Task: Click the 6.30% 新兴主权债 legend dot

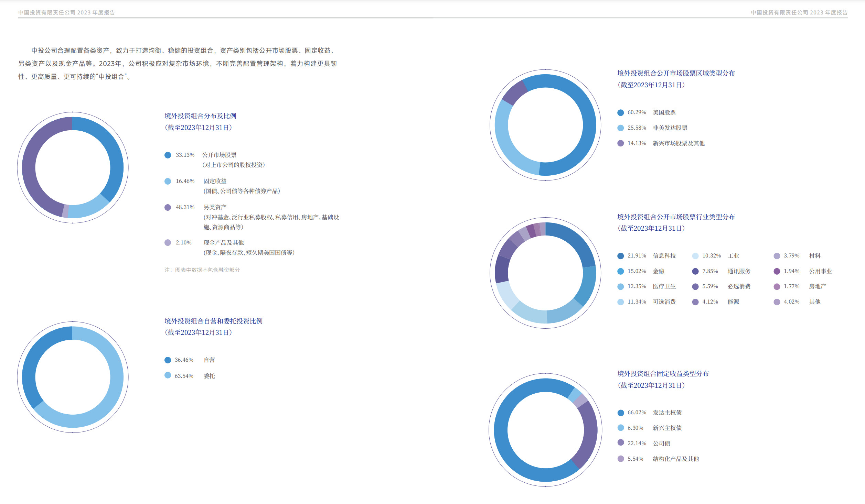Action: click(x=620, y=428)
